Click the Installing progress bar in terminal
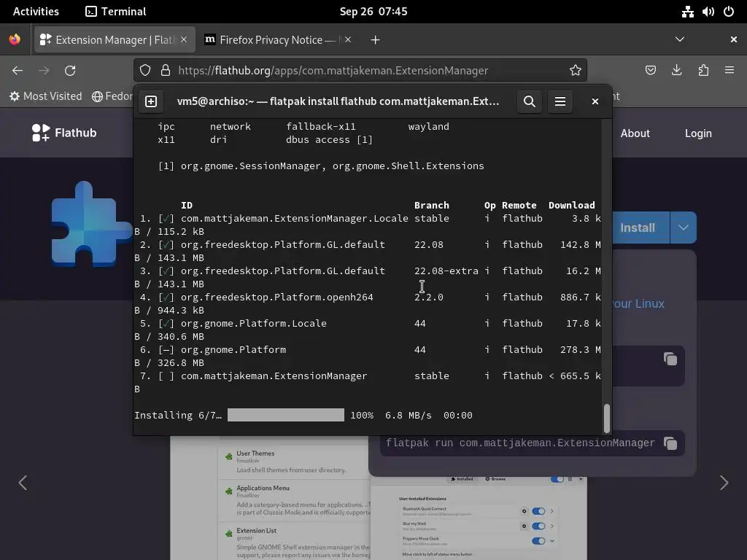747x560 pixels. pyautogui.click(x=286, y=415)
